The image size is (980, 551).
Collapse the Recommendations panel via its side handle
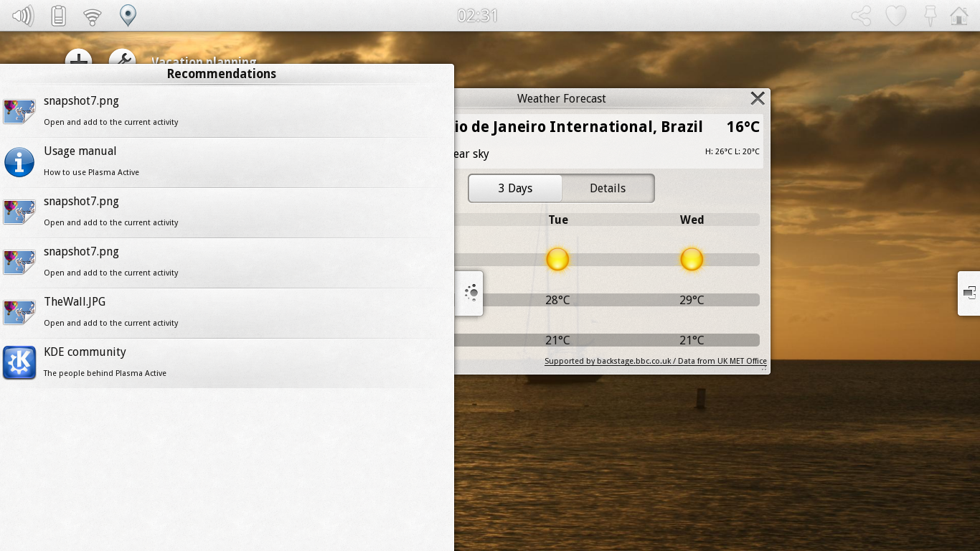pyautogui.click(x=470, y=293)
